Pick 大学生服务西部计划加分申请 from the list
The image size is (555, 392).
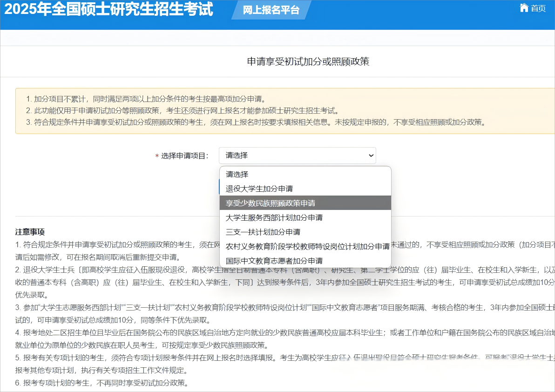point(274,217)
